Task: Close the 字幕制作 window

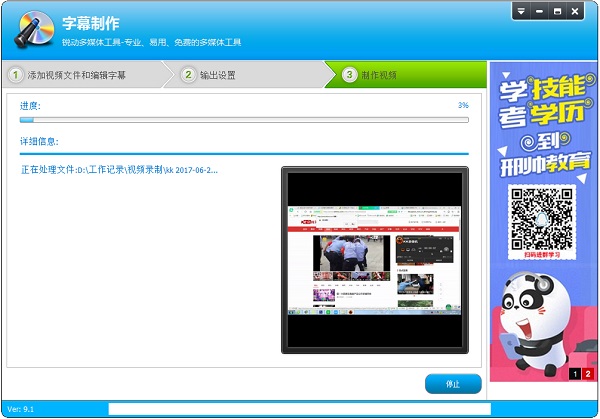Action: point(575,11)
